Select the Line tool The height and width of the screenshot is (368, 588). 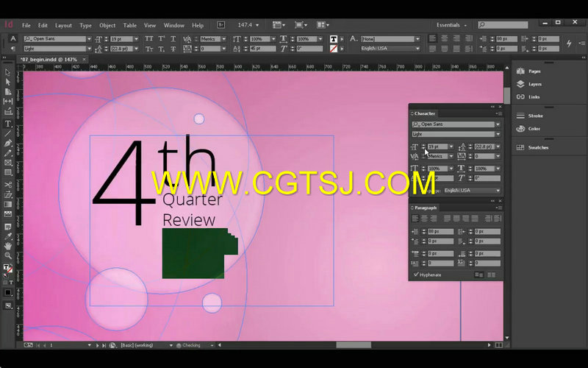coord(8,133)
